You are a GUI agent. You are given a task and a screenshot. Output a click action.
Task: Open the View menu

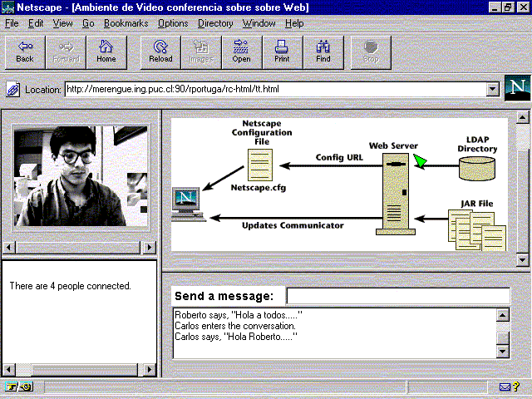point(63,23)
